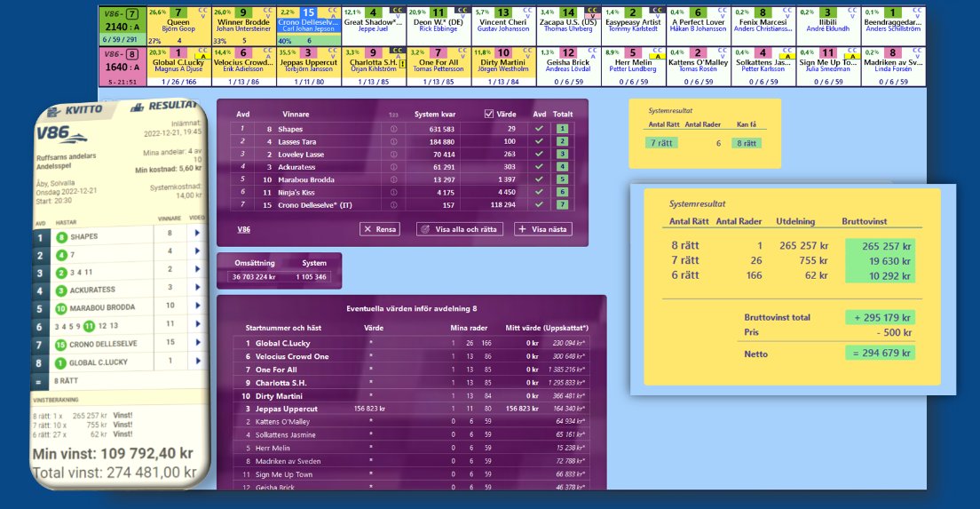
Task: Click Jeppas Uppercut row in Eventuella värden
Action: coord(413,409)
